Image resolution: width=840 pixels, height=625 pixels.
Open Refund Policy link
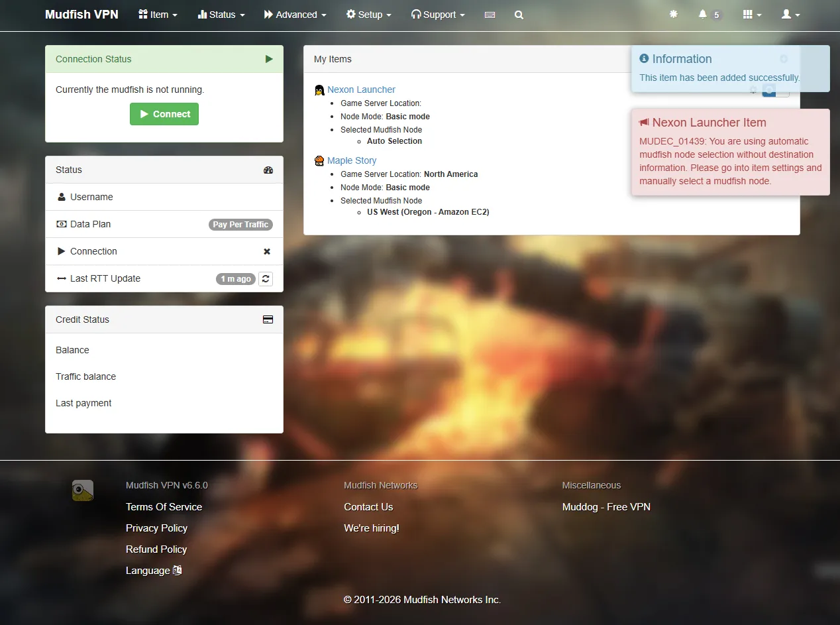(156, 549)
